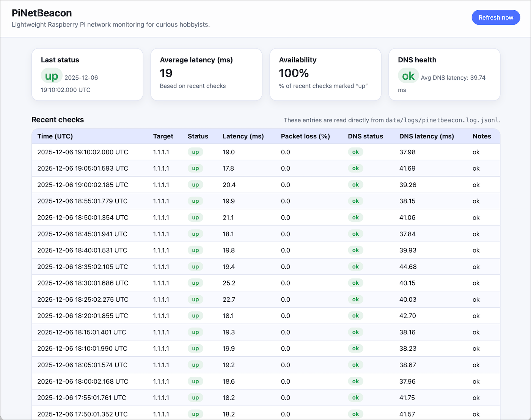The height and width of the screenshot is (420, 531).
Task: Click the Latency (ms) column header
Action: 243,136
